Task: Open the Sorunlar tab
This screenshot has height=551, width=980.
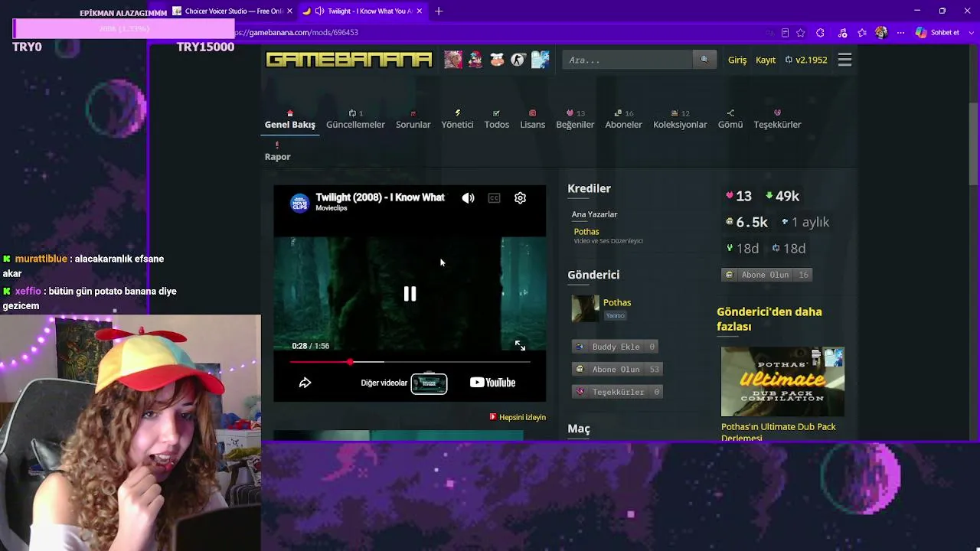Action: tap(413, 119)
